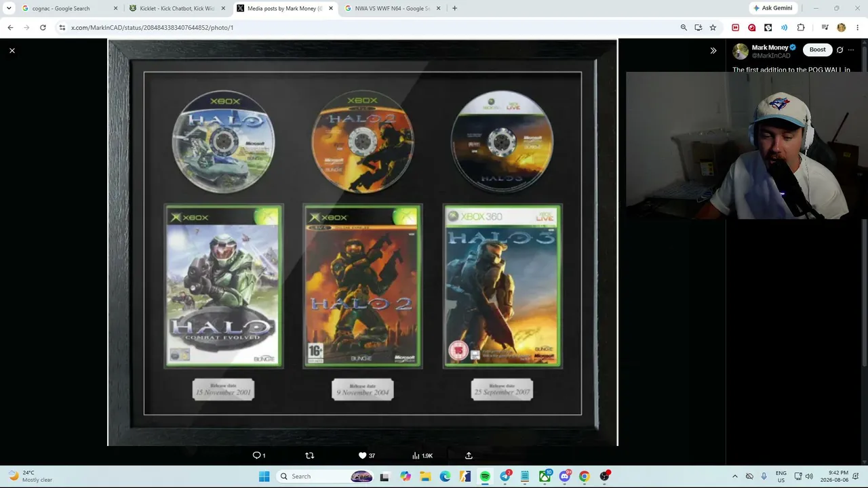Viewport: 868px width, 488px height.
Task: Reply to the post via comment icon
Action: [x=258, y=455]
